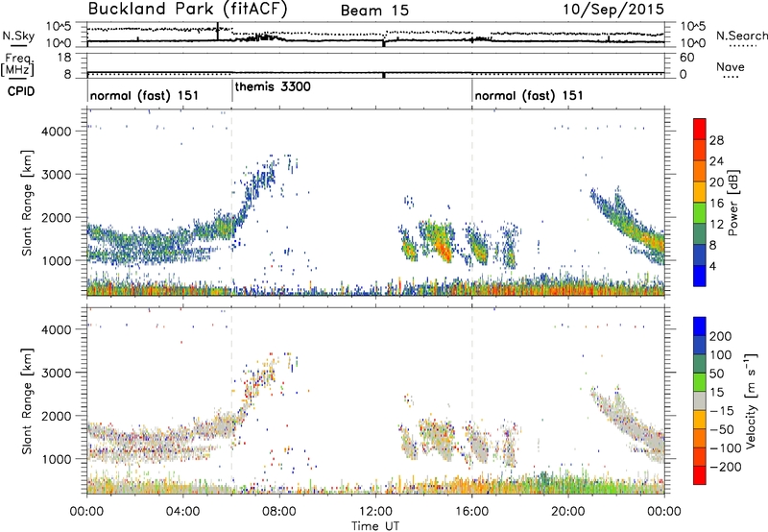Viewport: 768px width, 532px height.
Task: Select the first "normal (fast) 151" entry at 00:00
Action: click(x=145, y=95)
